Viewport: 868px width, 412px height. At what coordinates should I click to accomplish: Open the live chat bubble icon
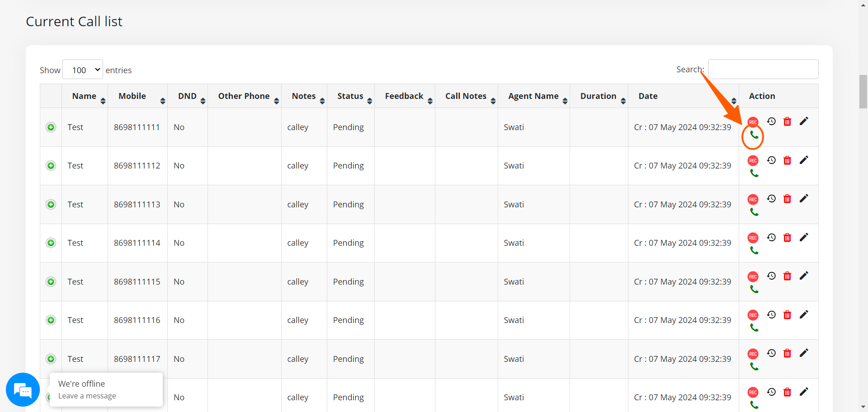[23, 389]
